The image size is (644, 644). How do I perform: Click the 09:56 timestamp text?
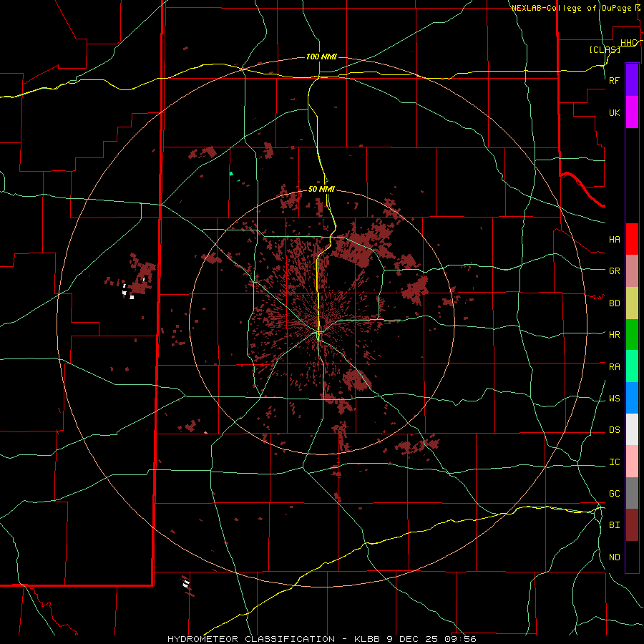click(x=460, y=639)
